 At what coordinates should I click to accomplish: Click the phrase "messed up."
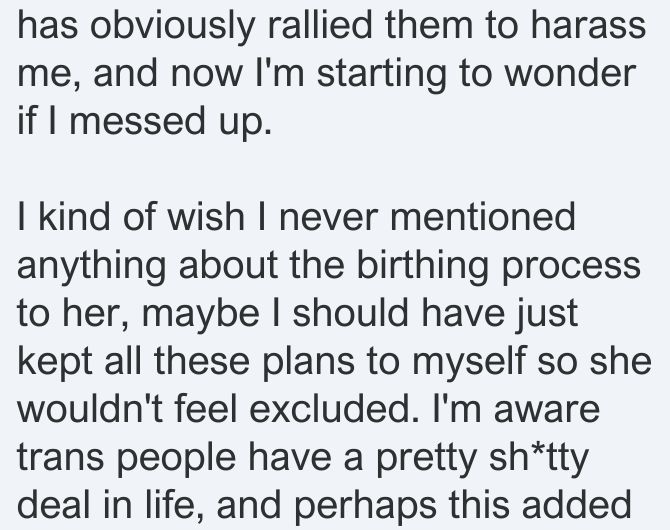point(170,122)
